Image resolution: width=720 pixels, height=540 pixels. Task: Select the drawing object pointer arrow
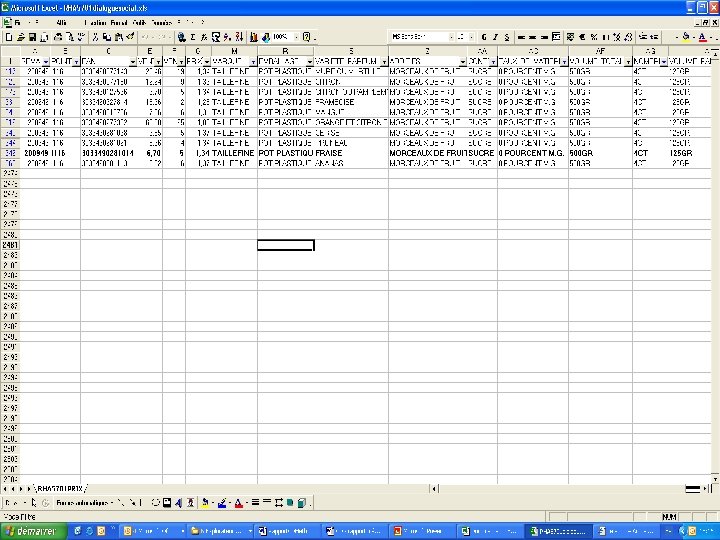click(34, 503)
